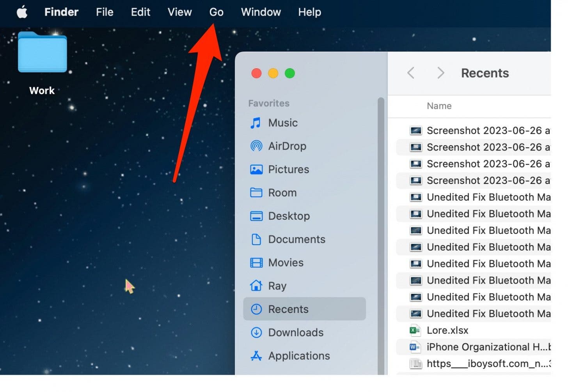This screenshot has height=392, width=568.
Task: Click the forward navigation chevron
Action: pos(440,73)
